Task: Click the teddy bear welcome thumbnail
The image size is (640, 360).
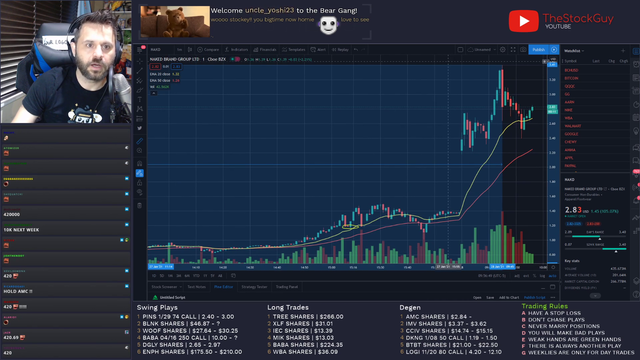Action: (175, 22)
